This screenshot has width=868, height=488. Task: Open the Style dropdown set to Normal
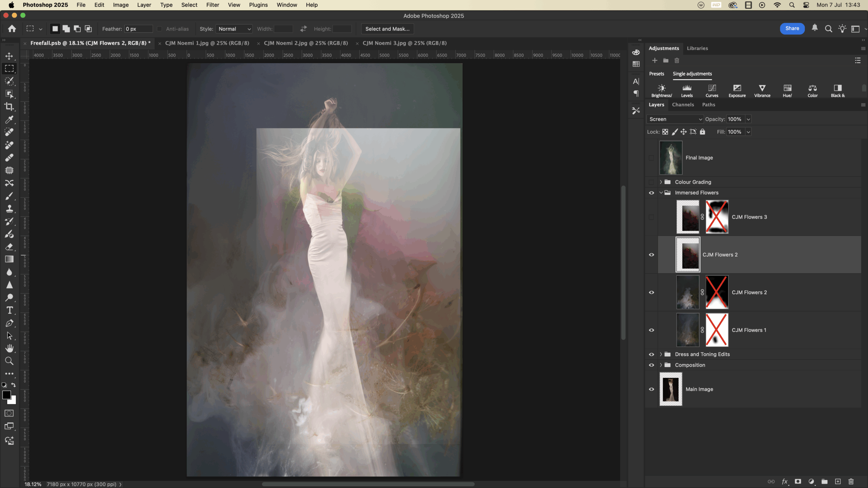coord(234,29)
